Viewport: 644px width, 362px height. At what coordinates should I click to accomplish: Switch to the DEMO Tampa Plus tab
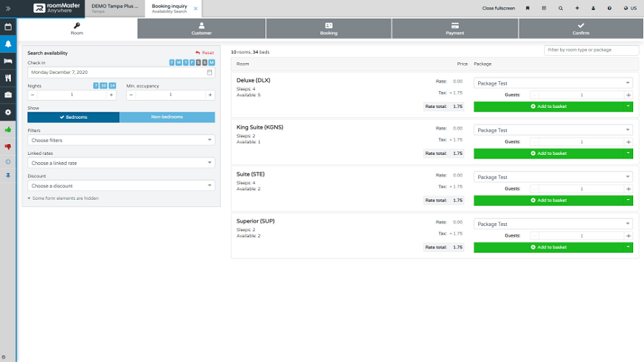(x=114, y=9)
